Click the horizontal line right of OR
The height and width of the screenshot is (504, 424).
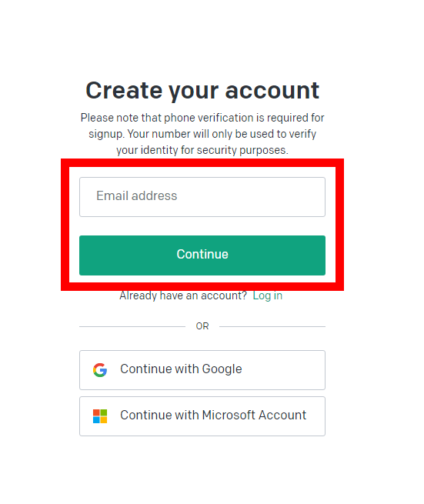(x=272, y=326)
